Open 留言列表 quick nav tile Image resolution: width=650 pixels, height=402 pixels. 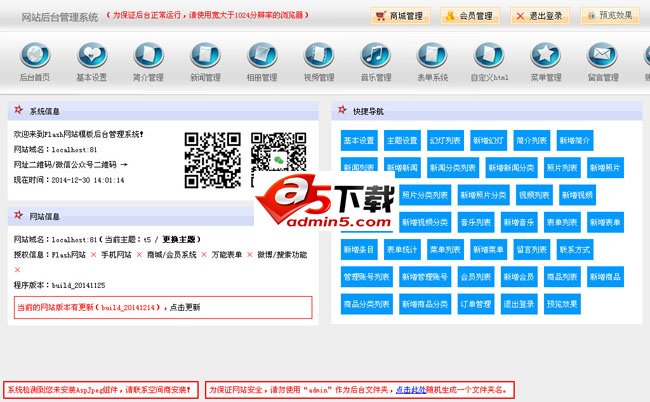coord(531,249)
